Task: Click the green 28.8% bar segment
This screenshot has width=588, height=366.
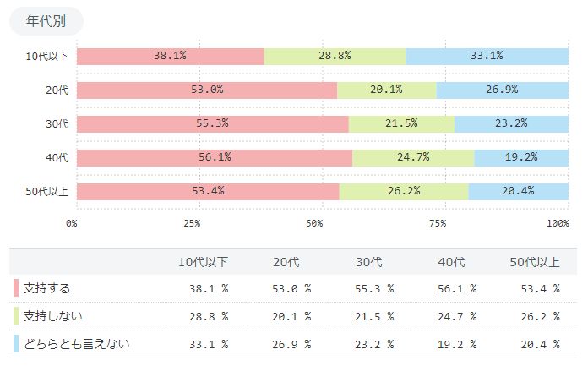Action: point(335,57)
